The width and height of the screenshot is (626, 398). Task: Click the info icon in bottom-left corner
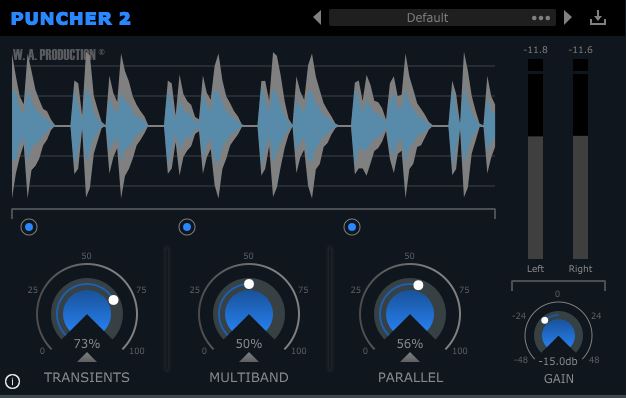coord(12,381)
